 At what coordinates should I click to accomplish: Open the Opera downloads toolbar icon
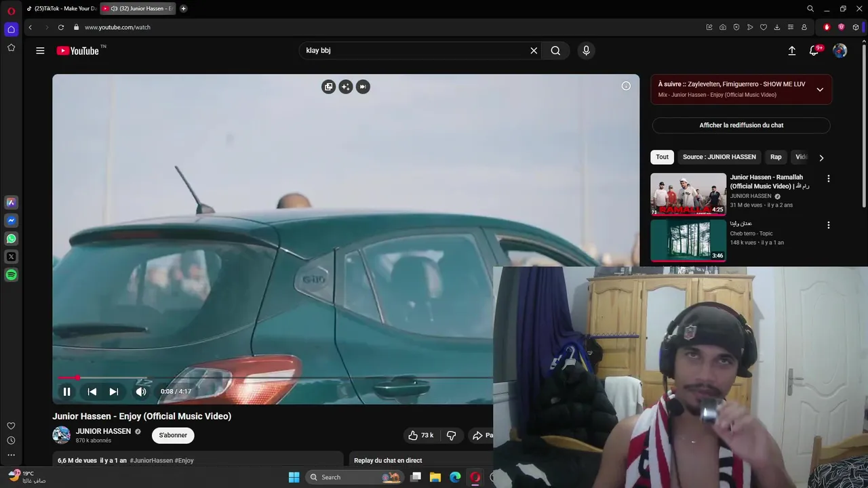coord(777,27)
